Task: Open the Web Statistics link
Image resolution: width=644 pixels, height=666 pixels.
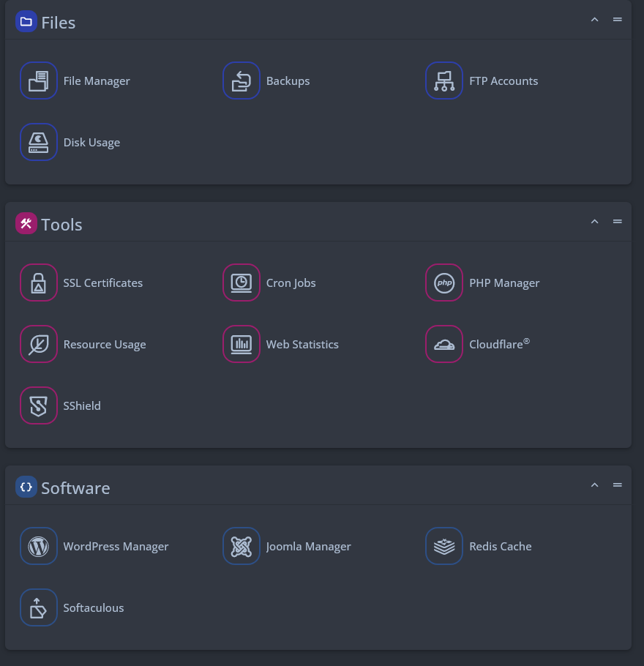Action: (x=302, y=345)
